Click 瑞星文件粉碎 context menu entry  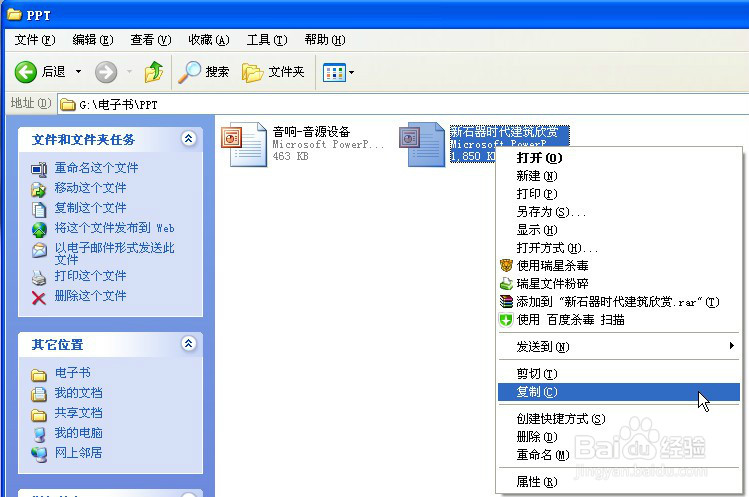[x=619, y=284]
